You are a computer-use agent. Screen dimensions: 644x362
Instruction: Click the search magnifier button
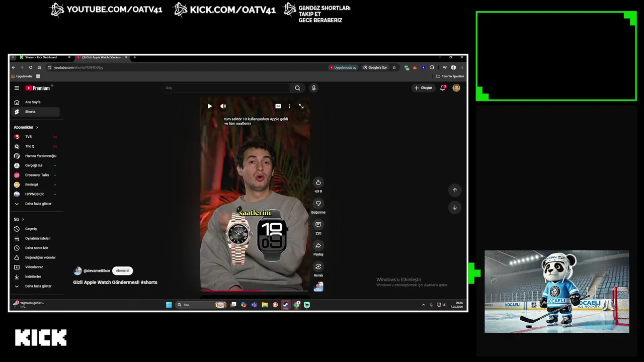point(297,88)
